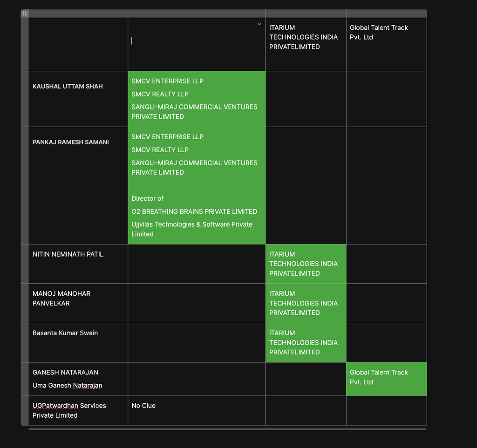This screenshot has height=448, width=477.
Task: Click the Basanta Kumar Swain name cell
Action: click(x=78, y=343)
